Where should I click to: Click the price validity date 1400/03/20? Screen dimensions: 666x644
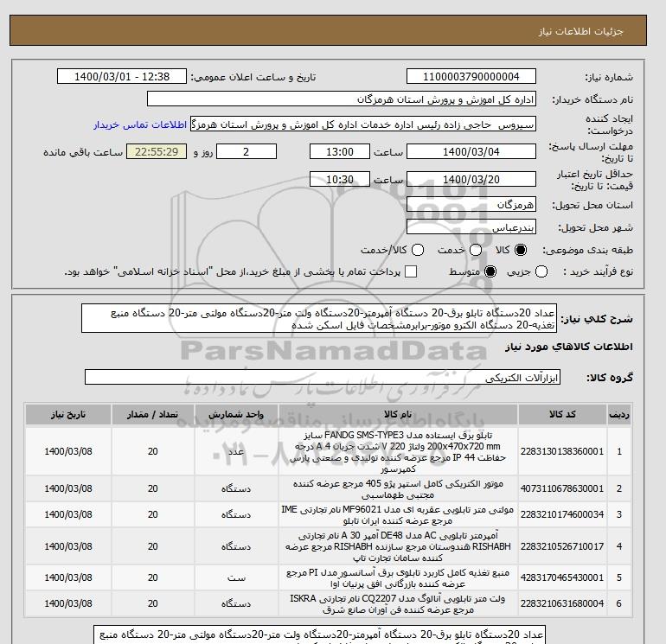click(x=471, y=179)
